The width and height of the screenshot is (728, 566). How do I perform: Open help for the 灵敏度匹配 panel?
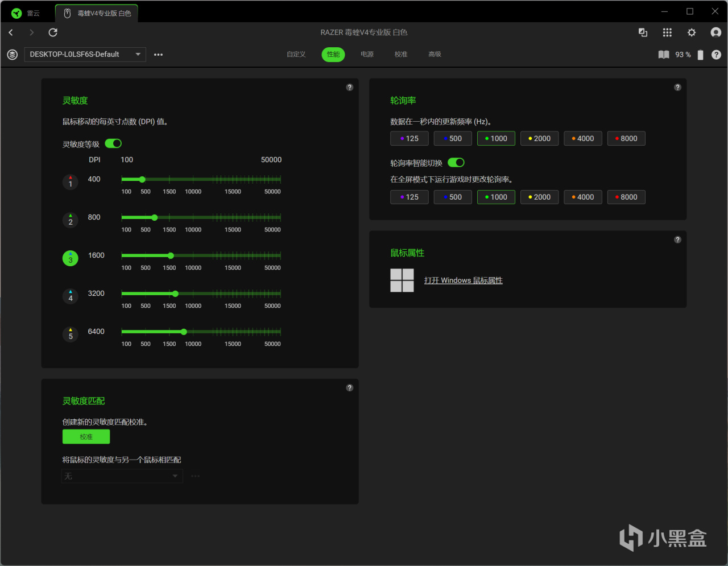click(x=350, y=387)
